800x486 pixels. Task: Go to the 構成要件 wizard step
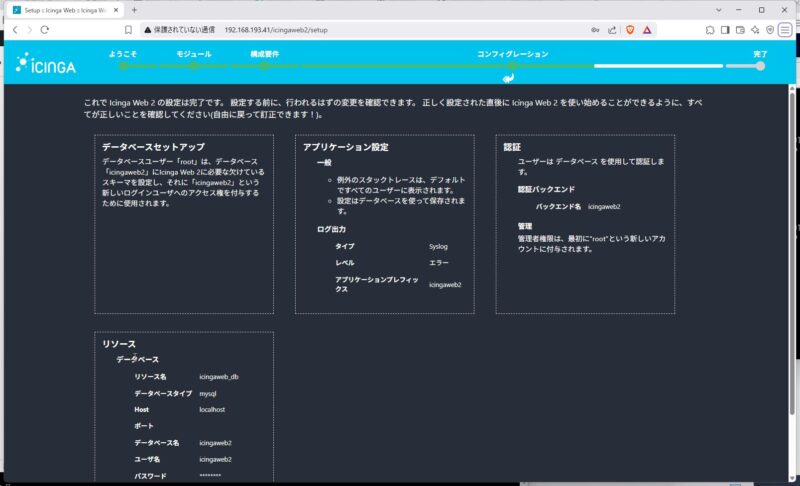pyautogui.click(x=264, y=54)
